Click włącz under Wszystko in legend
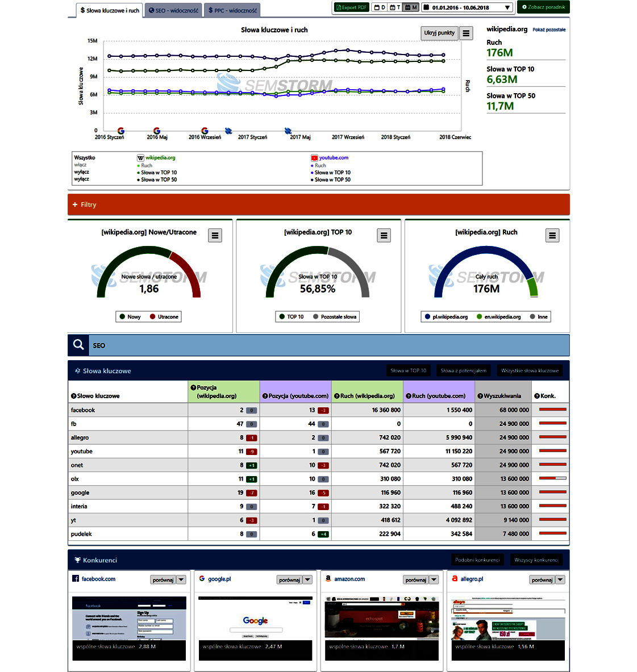637x672 pixels. coord(80,165)
